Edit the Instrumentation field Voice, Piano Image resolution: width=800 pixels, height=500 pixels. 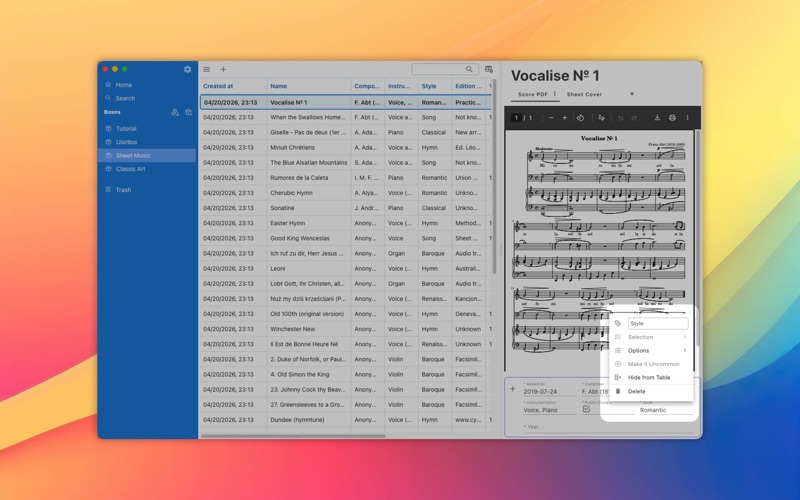point(549,410)
